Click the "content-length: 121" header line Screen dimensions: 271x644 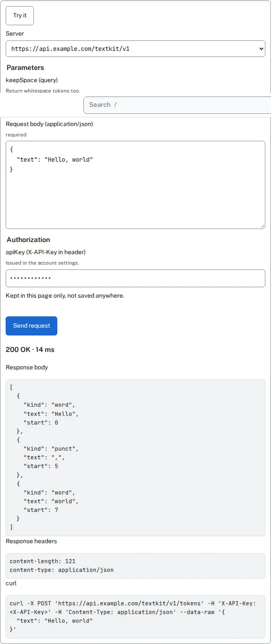click(x=43, y=561)
